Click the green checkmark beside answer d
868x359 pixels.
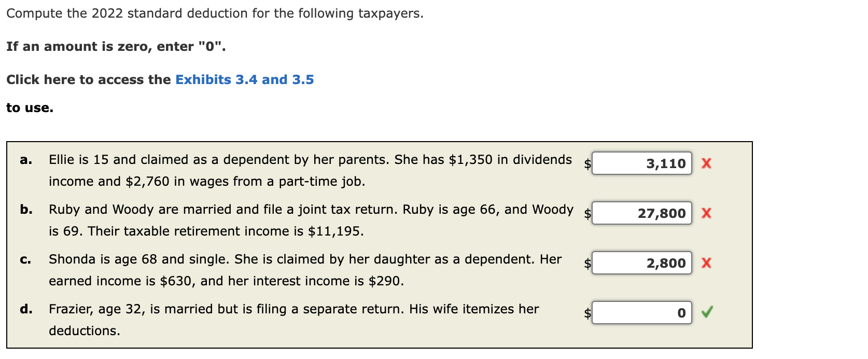(x=707, y=312)
